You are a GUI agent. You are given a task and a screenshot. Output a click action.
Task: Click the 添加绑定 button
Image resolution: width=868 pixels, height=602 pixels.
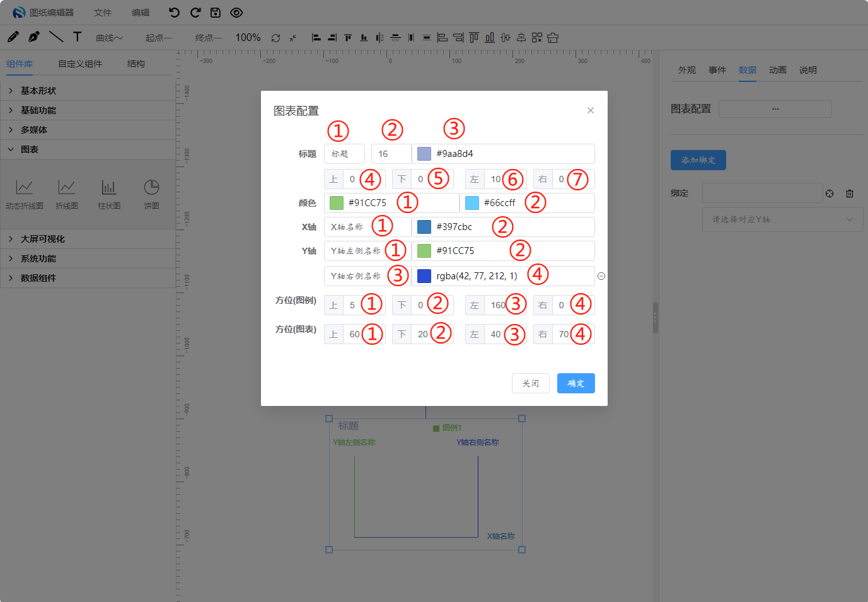(698, 160)
